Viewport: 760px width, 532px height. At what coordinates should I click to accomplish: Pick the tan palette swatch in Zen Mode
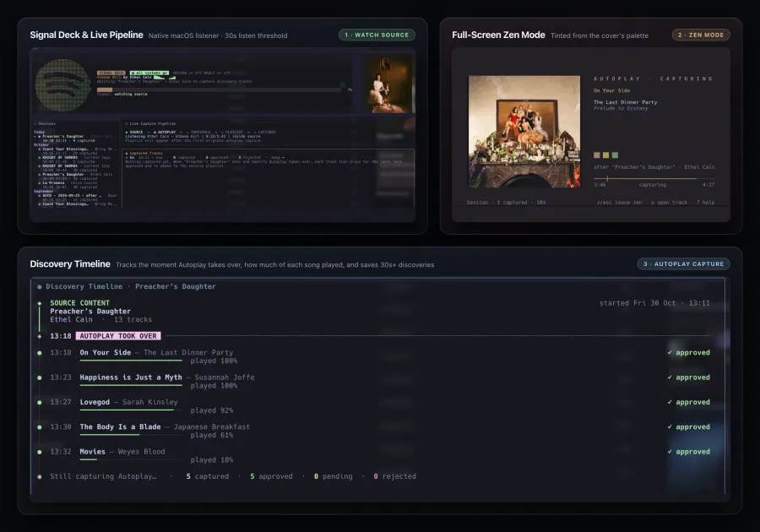pyautogui.click(x=597, y=155)
